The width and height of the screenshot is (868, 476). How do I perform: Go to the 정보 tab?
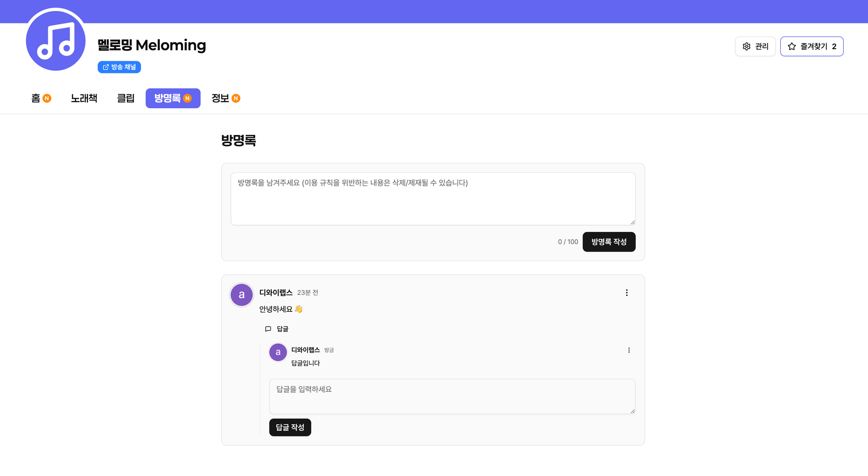[225, 98]
